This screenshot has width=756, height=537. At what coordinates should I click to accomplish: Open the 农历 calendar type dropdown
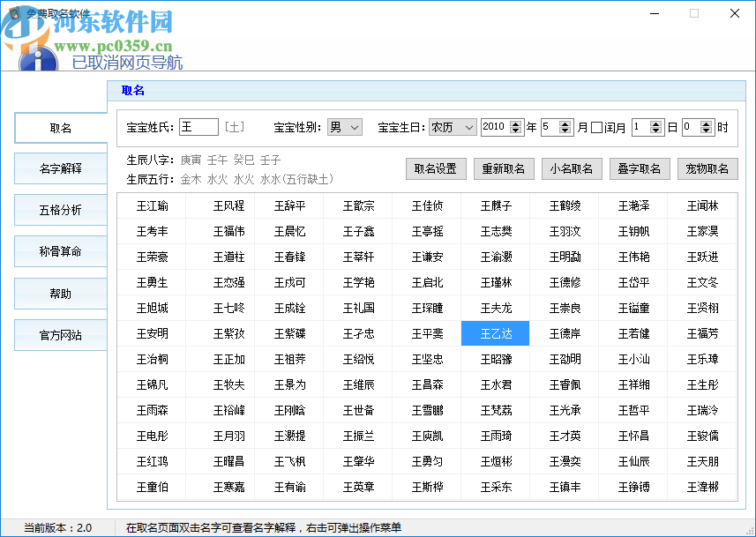pos(452,126)
